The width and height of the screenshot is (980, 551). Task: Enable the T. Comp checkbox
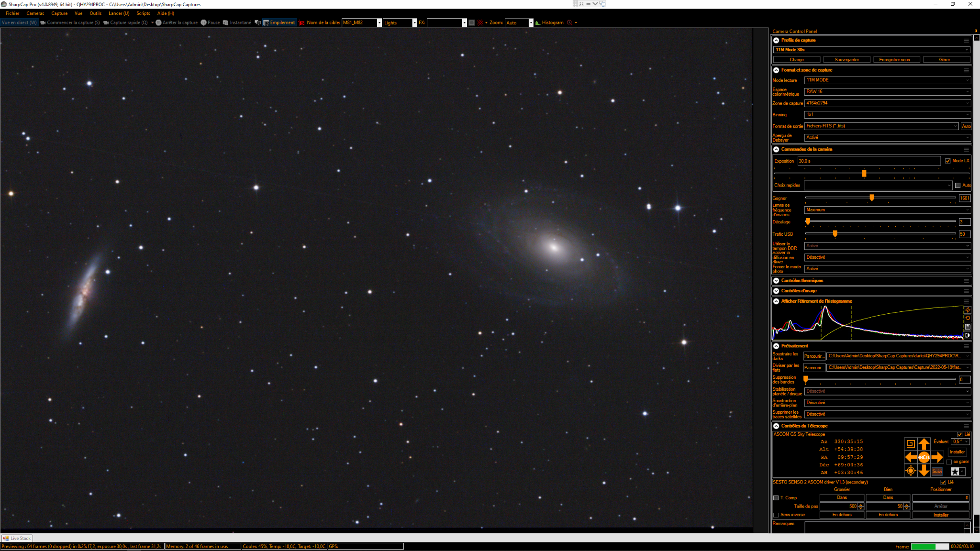tap(776, 498)
